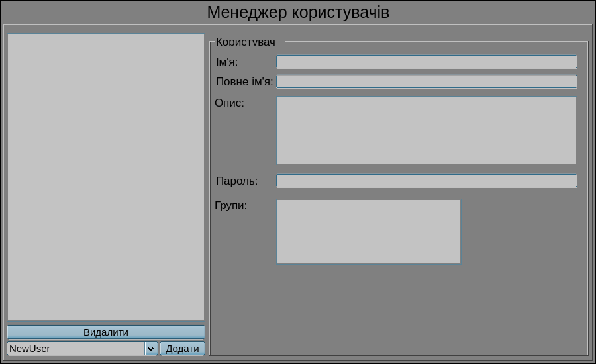The height and width of the screenshot is (364, 596).
Task: Click the Пароль: label
Action: 236,181
